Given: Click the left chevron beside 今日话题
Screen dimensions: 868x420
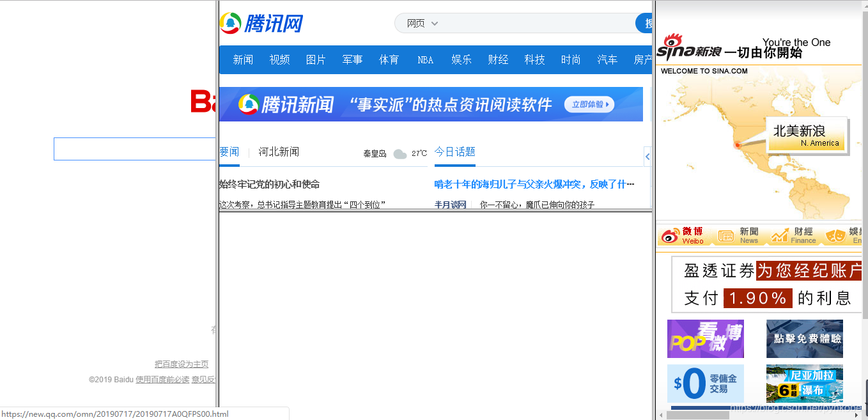Looking at the screenshot, I should 647,157.
